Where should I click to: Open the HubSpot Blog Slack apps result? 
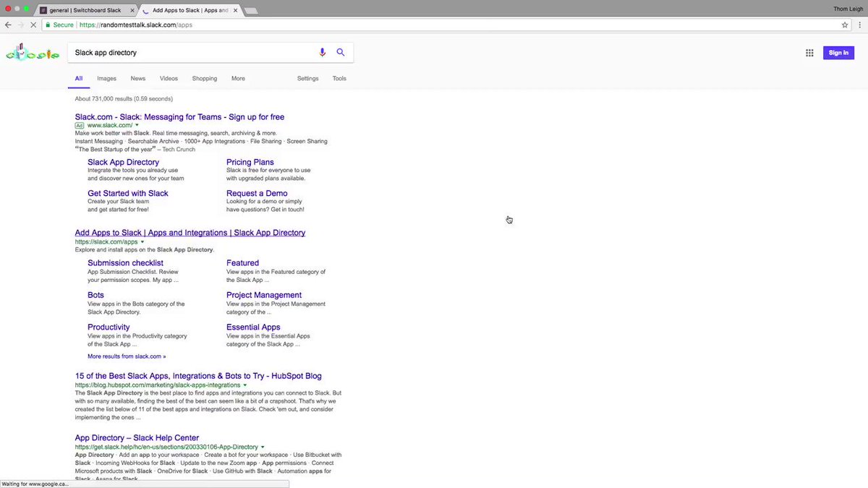click(198, 376)
